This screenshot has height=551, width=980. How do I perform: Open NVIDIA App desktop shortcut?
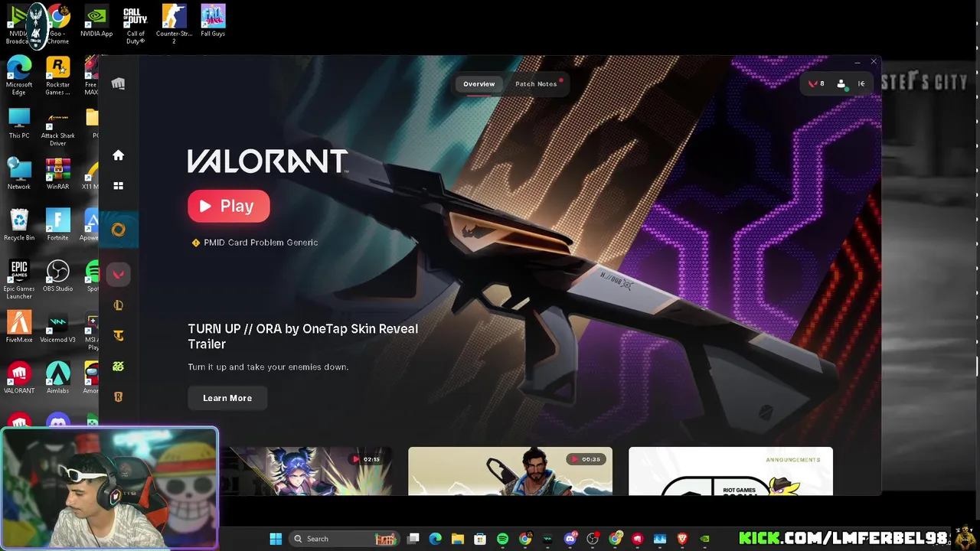point(96,21)
